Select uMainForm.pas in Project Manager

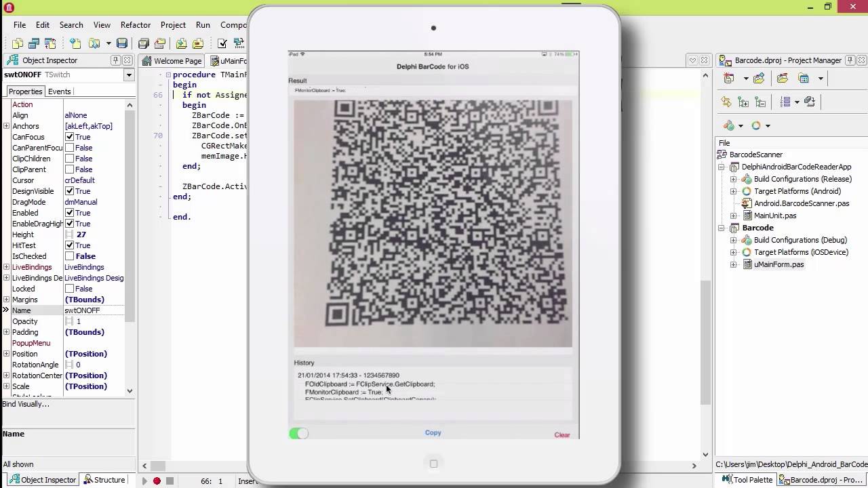pos(778,264)
